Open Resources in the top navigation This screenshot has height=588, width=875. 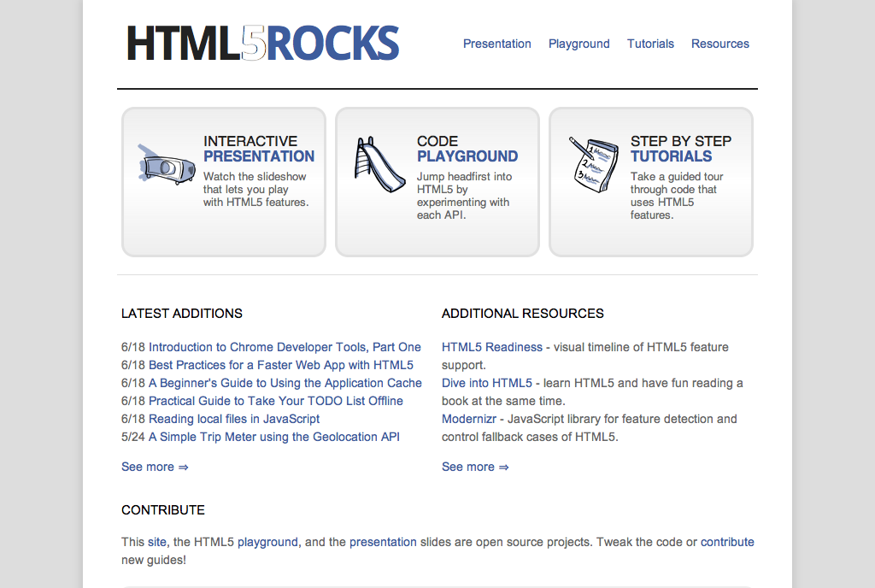point(719,44)
